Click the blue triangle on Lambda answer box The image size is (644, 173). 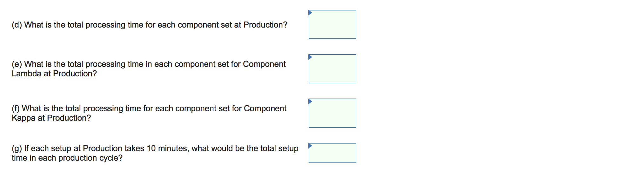point(310,57)
